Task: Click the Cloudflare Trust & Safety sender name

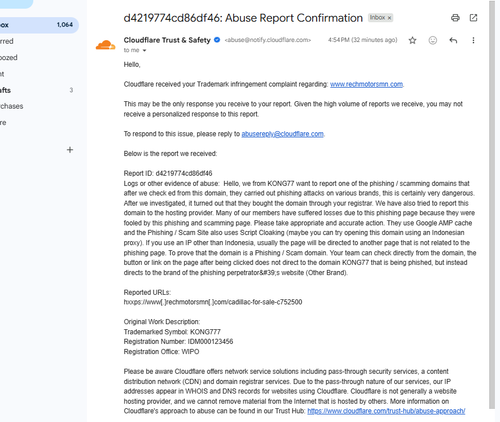Action: point(167,40)
